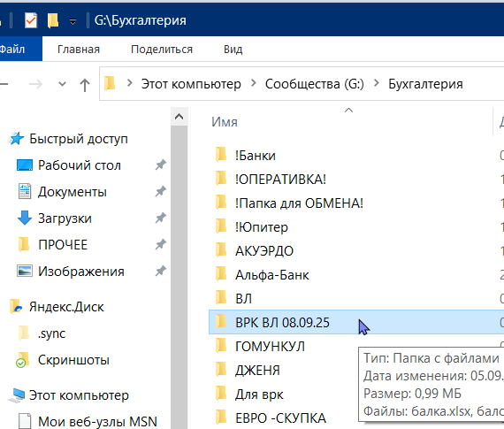The width and height of the screenshot is (504, 429).
Task: Select the !Папка для ОБМЕНА! folder
Action: 299,203
